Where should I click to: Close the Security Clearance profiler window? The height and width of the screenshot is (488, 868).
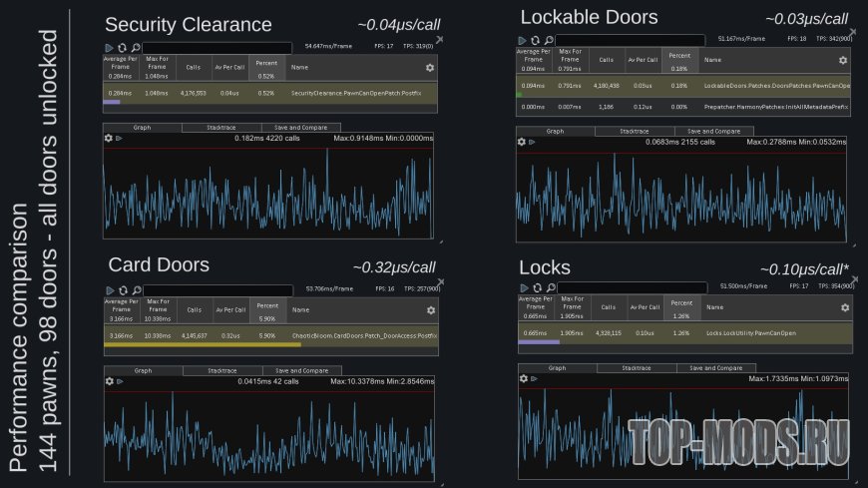pyautogui.click(x=439, y=40)
